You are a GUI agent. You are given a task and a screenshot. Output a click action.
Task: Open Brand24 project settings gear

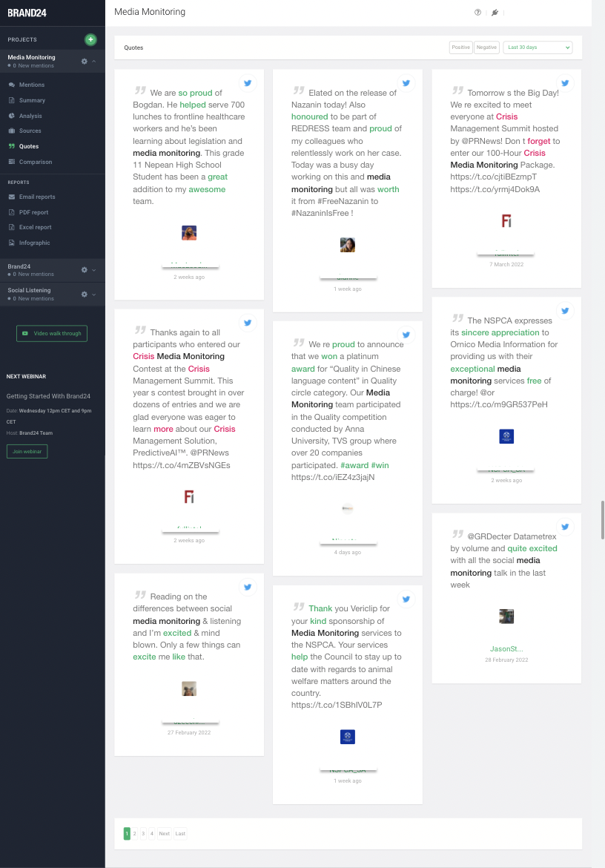84,270
